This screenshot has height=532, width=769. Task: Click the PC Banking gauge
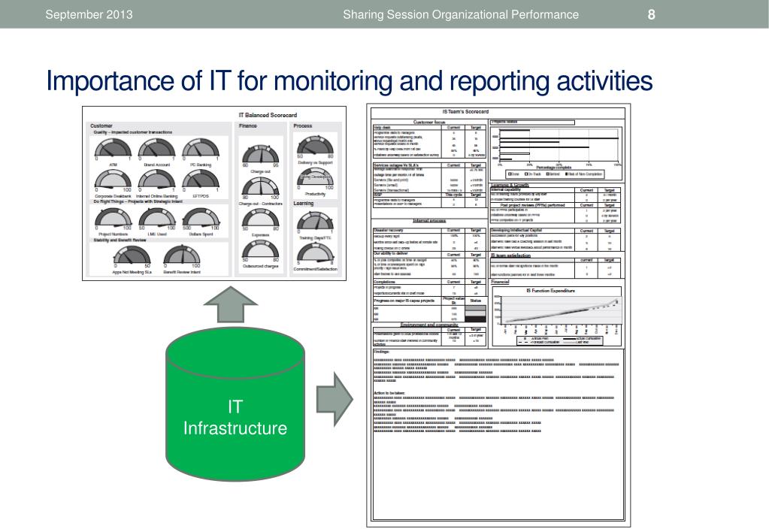[x=200, y=149]
